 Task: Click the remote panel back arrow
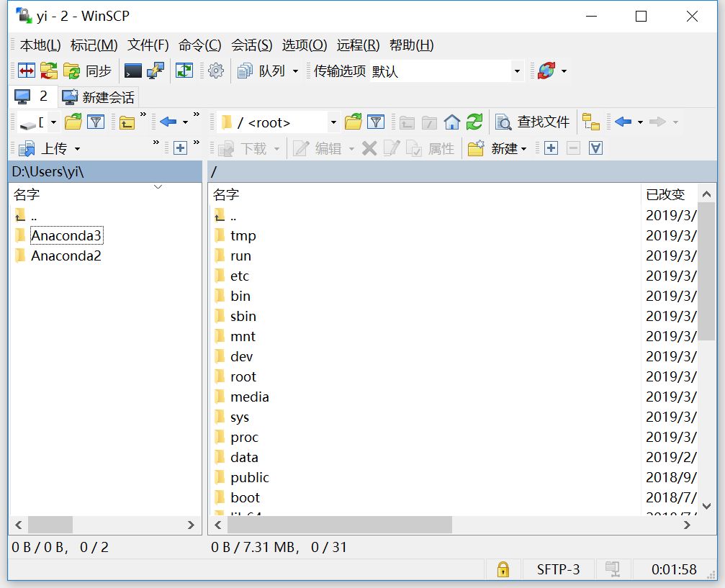[623, 122]
